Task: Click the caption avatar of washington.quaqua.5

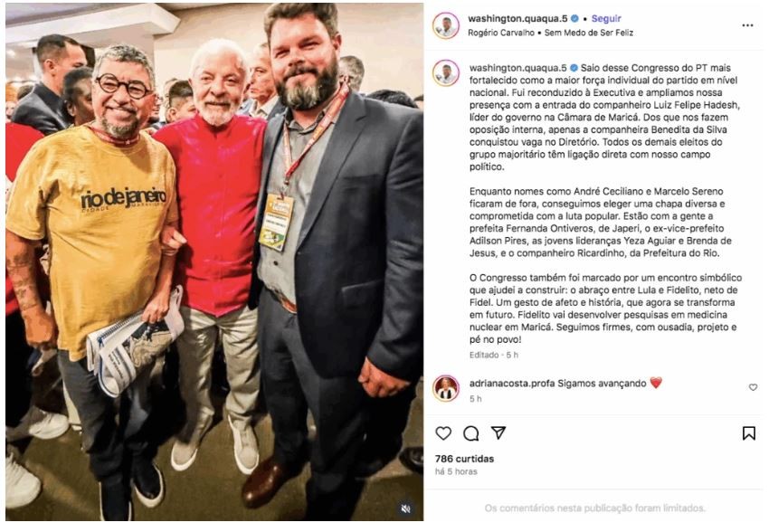Action: (x=446, y=72)
